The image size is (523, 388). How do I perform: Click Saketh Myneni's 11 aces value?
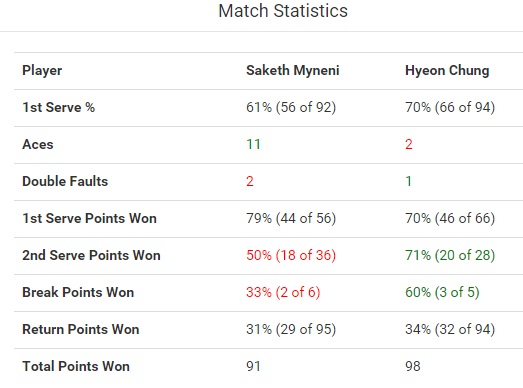point(253,144)
